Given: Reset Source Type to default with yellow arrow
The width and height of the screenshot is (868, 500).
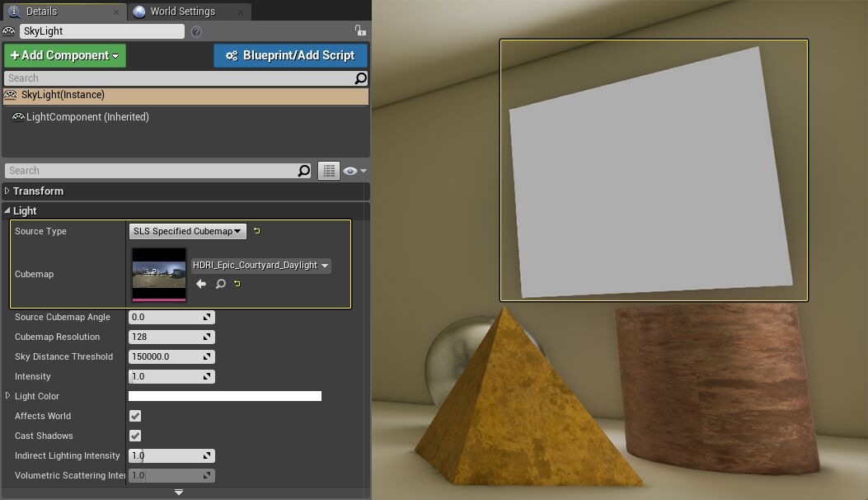Looking at the screenshot, I should 256,231.
